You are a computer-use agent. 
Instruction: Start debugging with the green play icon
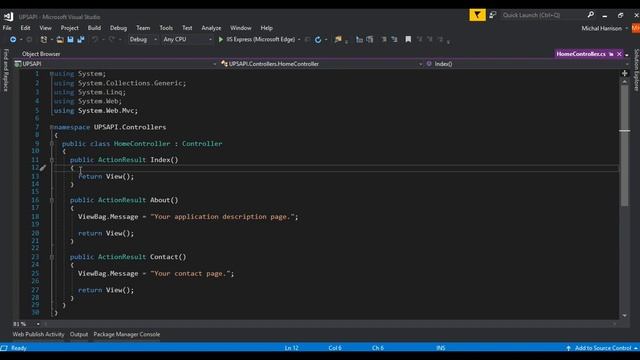click(x=221, y=40)
